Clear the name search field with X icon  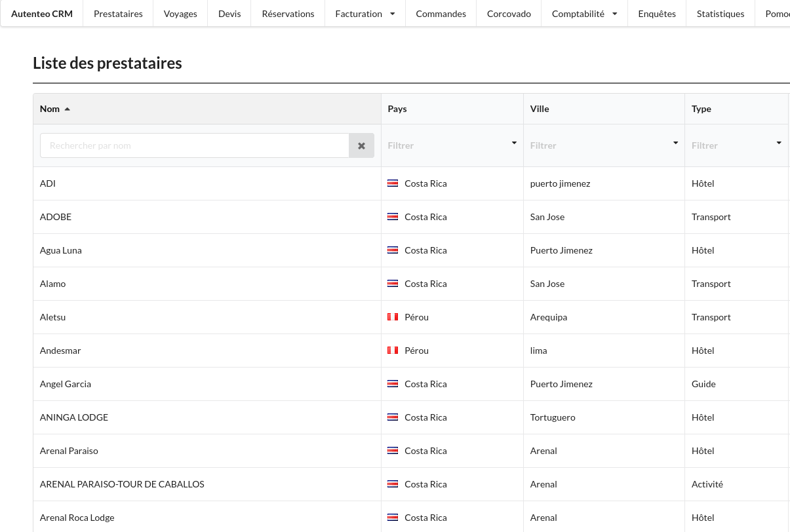point(361,145)
